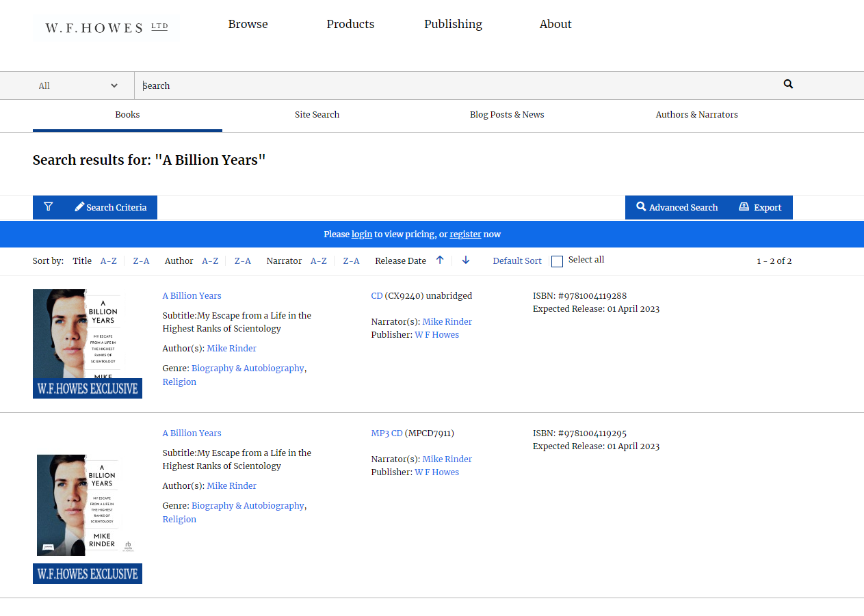
Task: Open Advanced Search
Action: coord(677,207)
